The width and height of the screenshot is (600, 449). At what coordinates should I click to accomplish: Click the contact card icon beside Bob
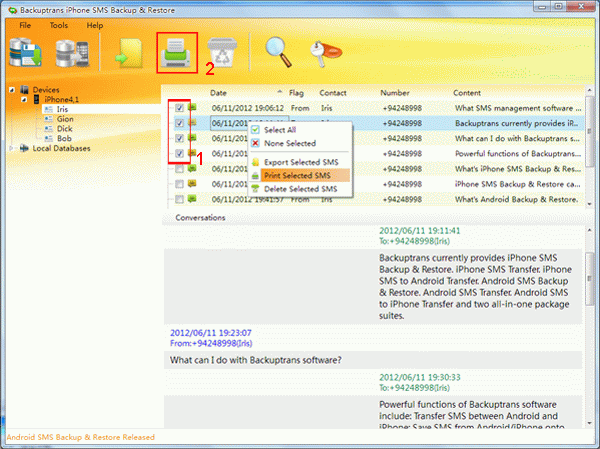[x=49, y=139]
